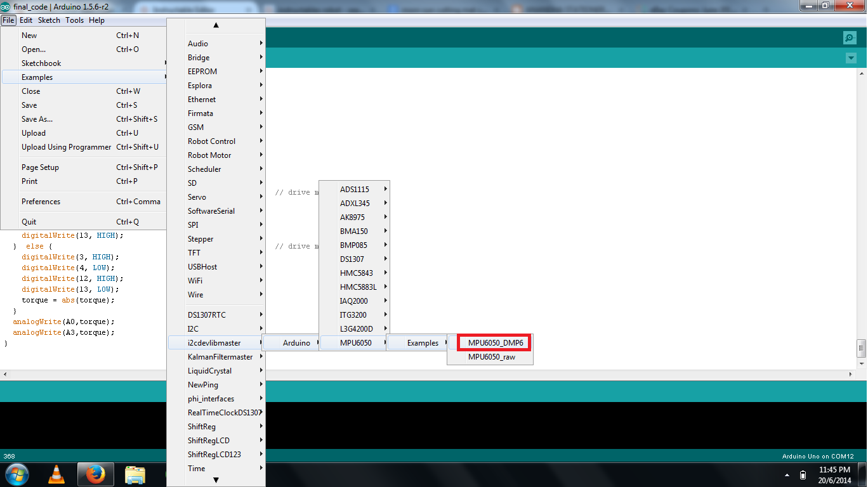Click Upload in the File menu
Screen dimensions: 868x487
pyautogui.click(x=84, y=133)
